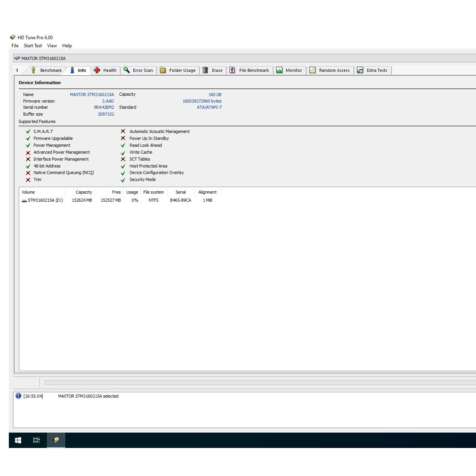Click the Extra Tests calculator icon
The width and height of the screenshot is (476, 476).
point(360,70)
